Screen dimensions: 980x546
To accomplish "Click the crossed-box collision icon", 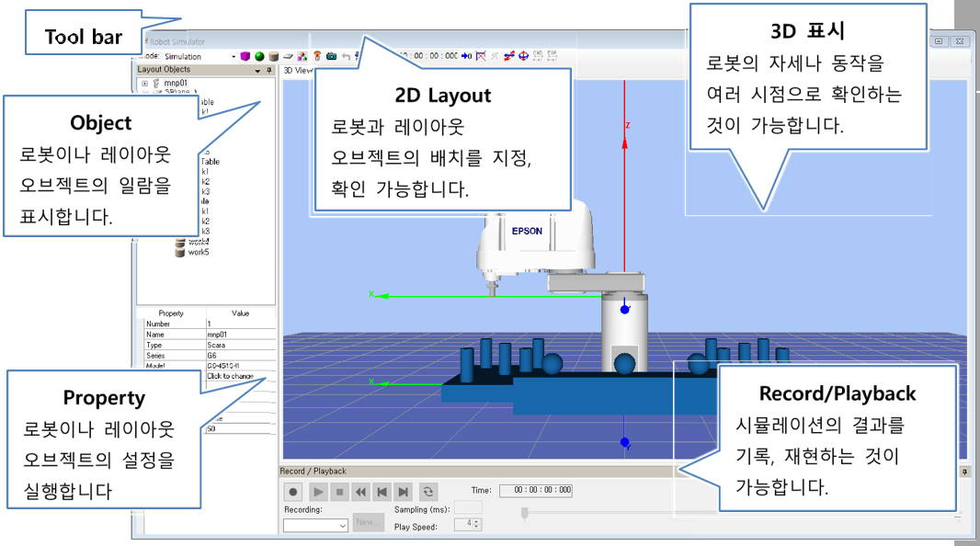I will point(481,55).
